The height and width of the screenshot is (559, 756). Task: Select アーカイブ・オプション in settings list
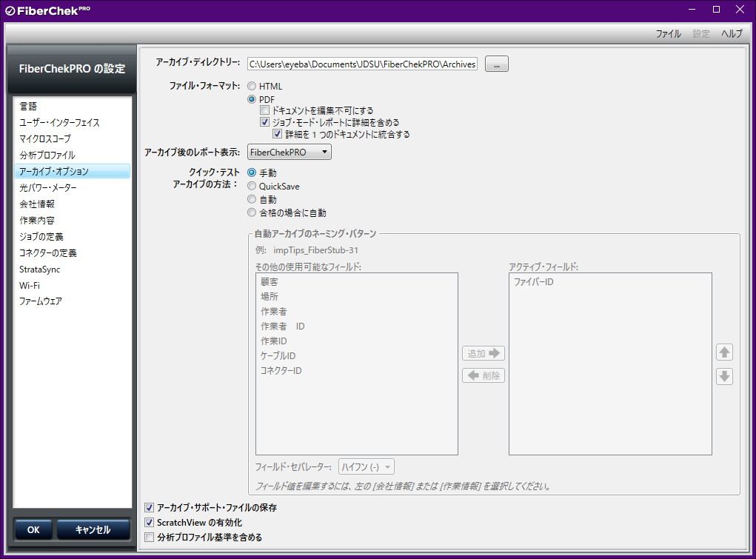pos(73,171)
